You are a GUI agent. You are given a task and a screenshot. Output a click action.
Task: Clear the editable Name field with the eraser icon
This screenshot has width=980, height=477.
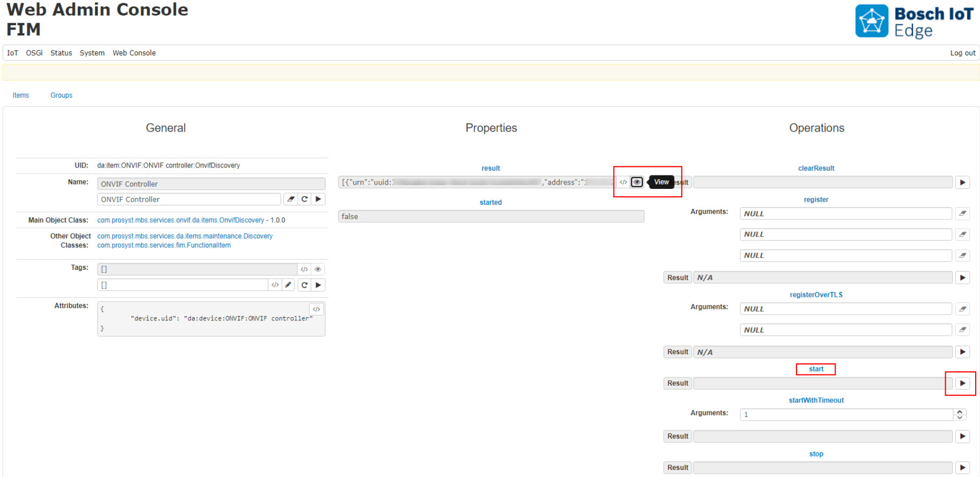pos(291,199)
